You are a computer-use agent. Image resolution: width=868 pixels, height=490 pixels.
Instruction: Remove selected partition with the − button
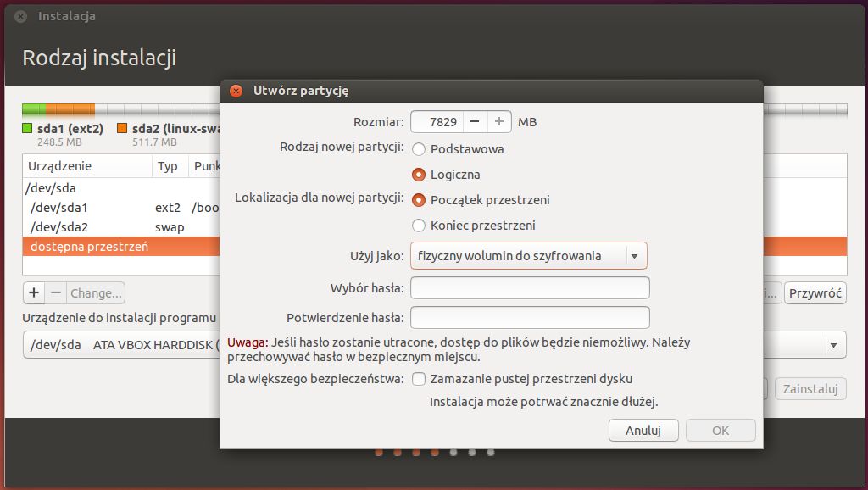(x=56, y=292)
